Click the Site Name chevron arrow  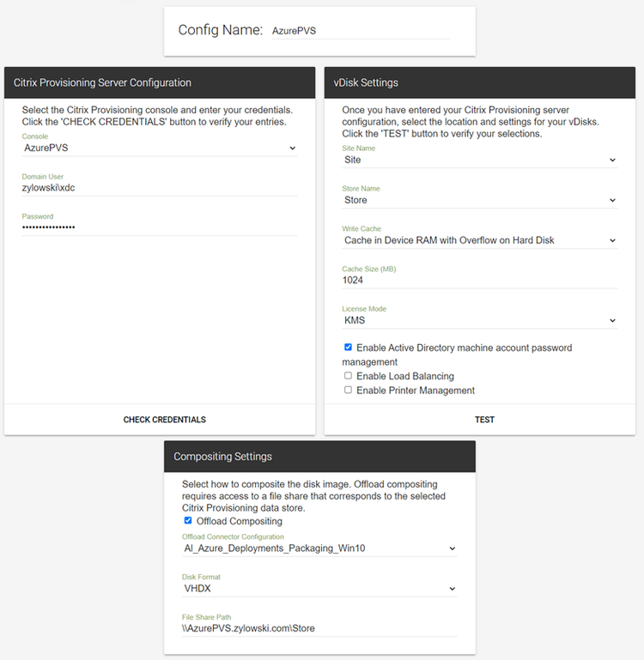click(x=612, y=160)
